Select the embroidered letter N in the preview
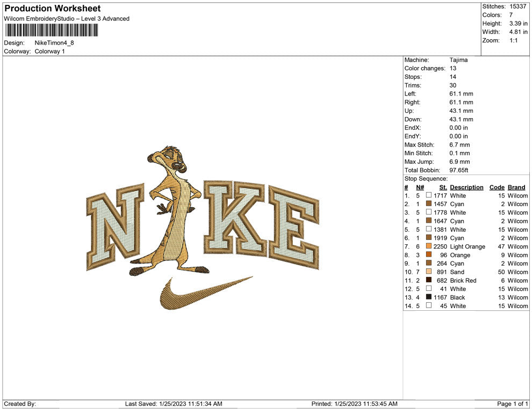Screen dimensions: 532x409 (115, 227)
